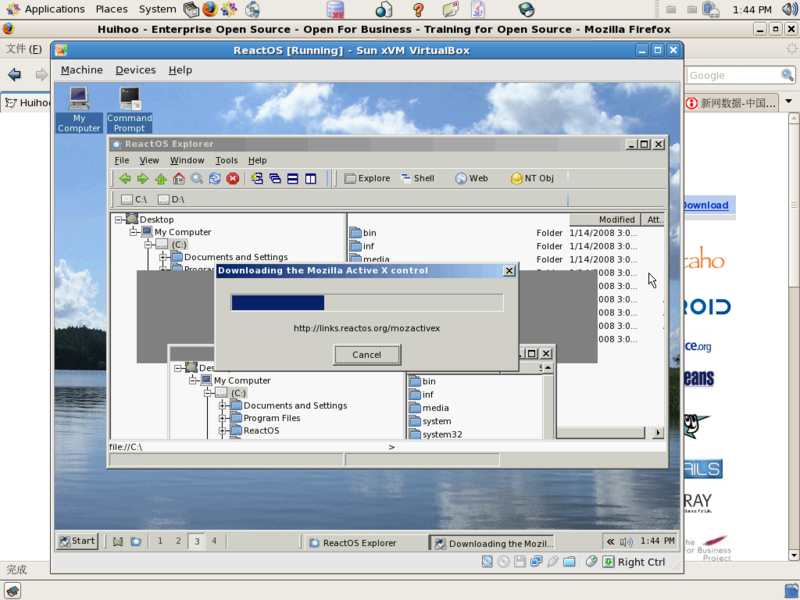Click the Home icon on the Explorer toolbar

(178, 178)
